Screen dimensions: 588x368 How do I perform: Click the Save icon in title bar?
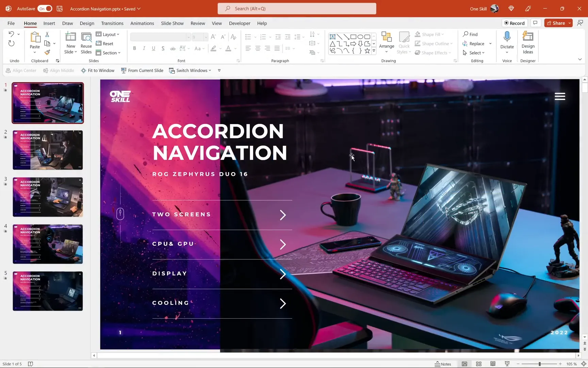(x=60, y=9)
